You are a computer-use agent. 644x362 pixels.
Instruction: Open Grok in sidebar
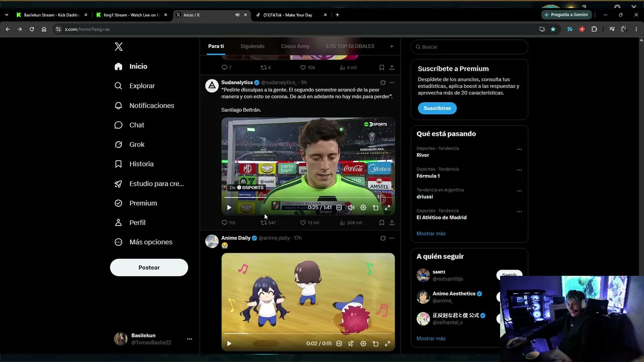coord(129,144)
